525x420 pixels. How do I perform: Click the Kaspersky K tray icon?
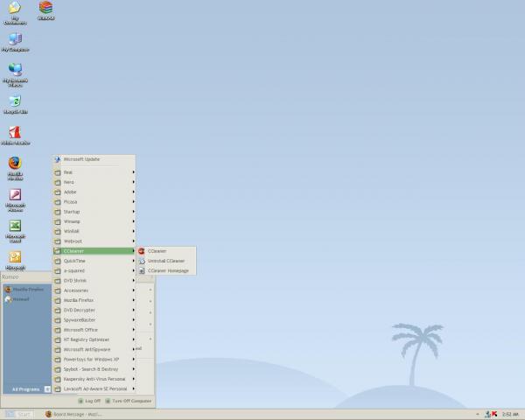tap(494, 414)
